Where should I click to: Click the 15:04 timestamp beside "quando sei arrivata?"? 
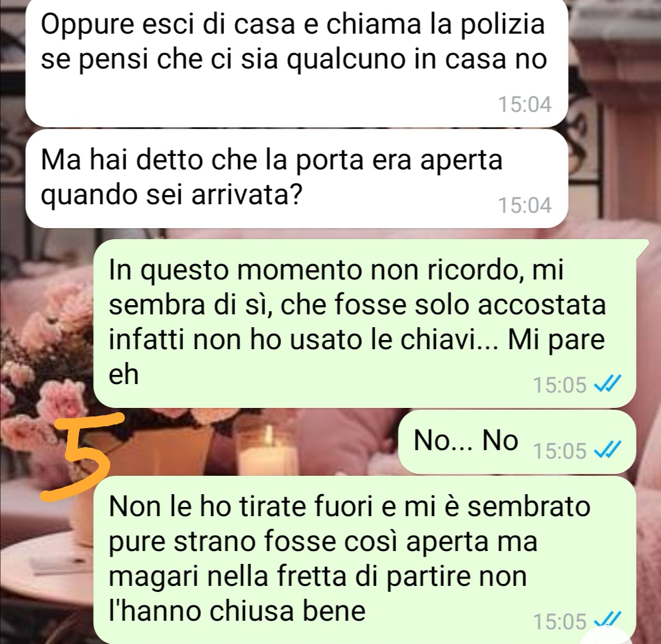[x=525, y=205]
